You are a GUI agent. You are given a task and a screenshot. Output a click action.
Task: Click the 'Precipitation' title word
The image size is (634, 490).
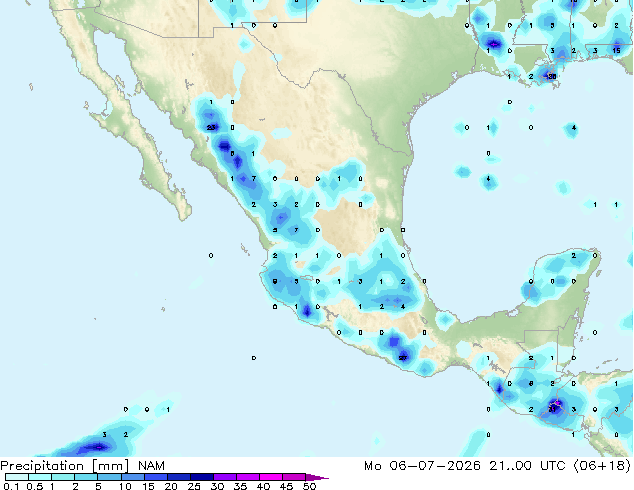pyautogui.click(x=42, y=466)
